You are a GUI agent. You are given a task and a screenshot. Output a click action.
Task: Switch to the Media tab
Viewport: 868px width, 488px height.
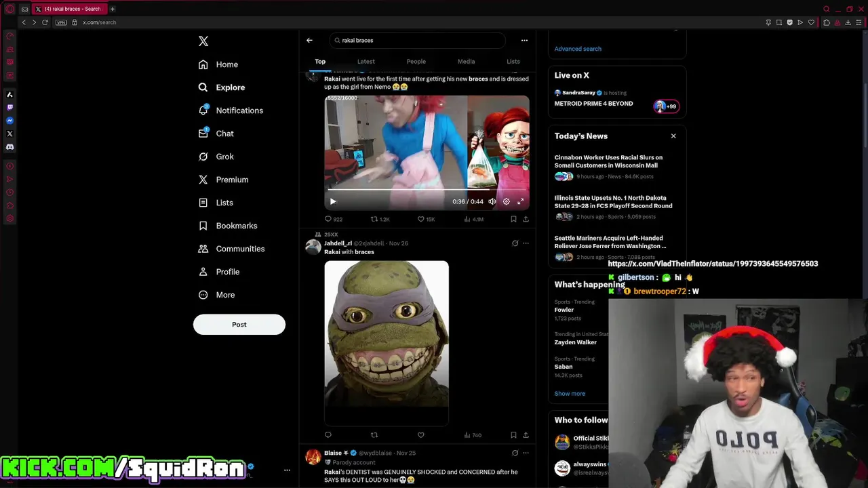(466, 62)
